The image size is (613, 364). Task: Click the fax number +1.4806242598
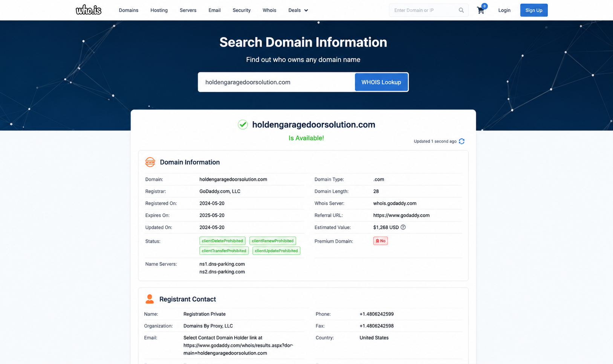tap(376, 326)
